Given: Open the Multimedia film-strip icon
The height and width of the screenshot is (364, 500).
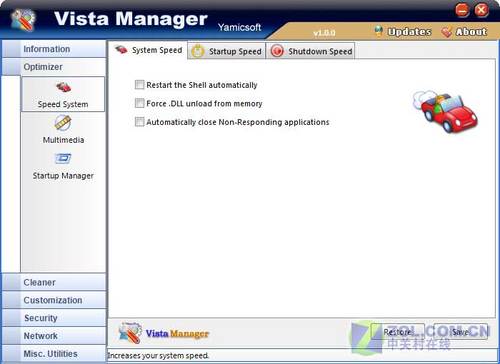Looking at the screenshot, I should pos(63,123).
